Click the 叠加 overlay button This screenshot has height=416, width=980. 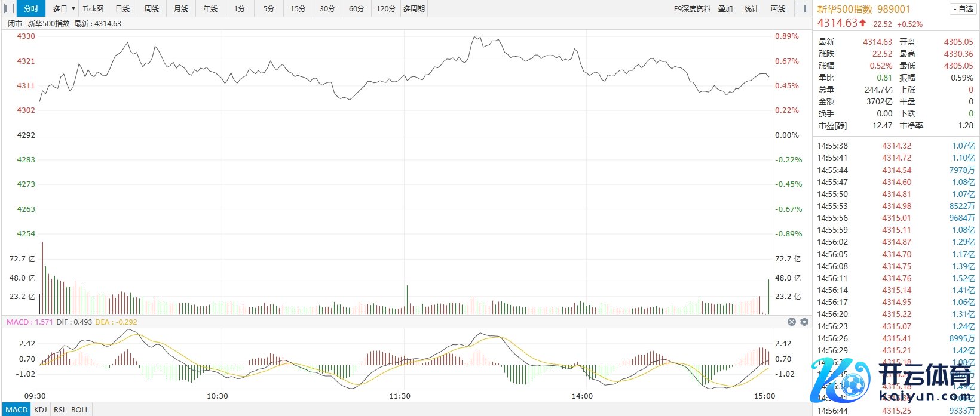(725, 8)
